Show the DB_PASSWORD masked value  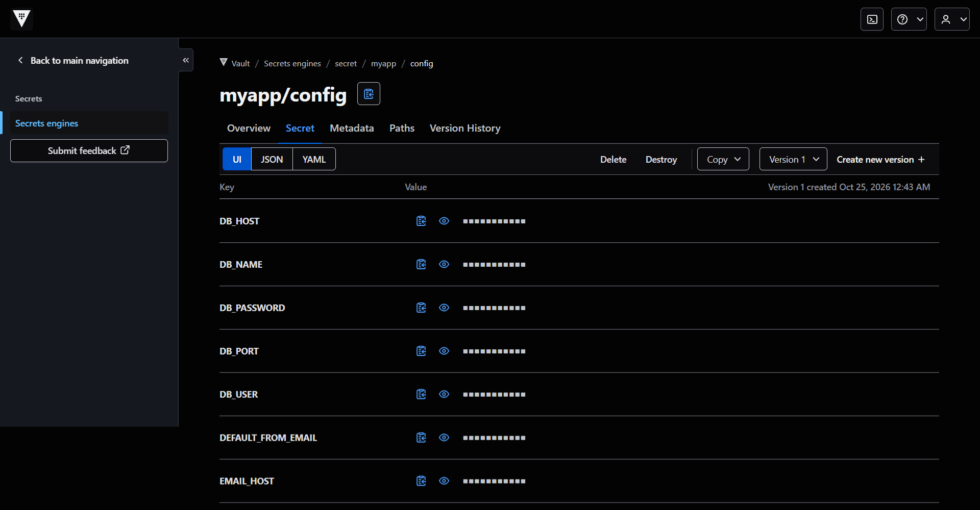click(x=444, y=308)
